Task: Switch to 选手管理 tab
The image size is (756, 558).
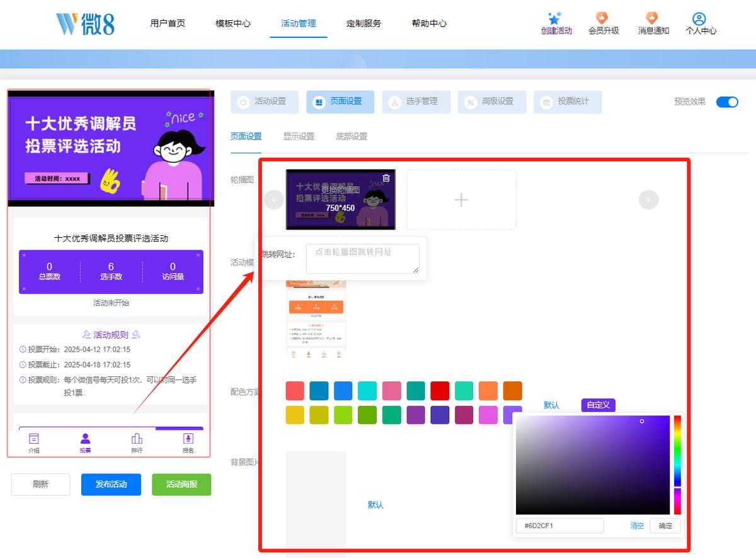Action: (416, 102)
